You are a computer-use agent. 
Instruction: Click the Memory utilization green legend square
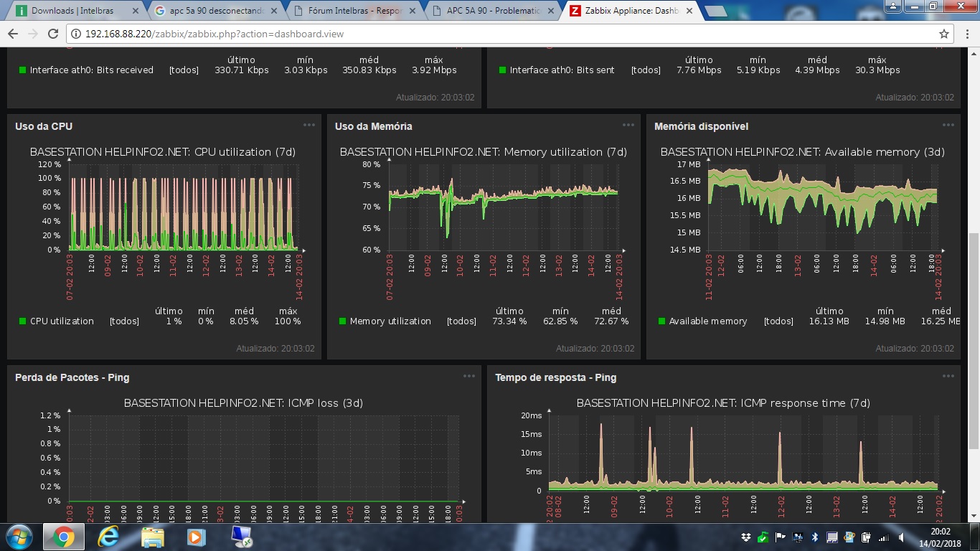click(x=342, y=321)
